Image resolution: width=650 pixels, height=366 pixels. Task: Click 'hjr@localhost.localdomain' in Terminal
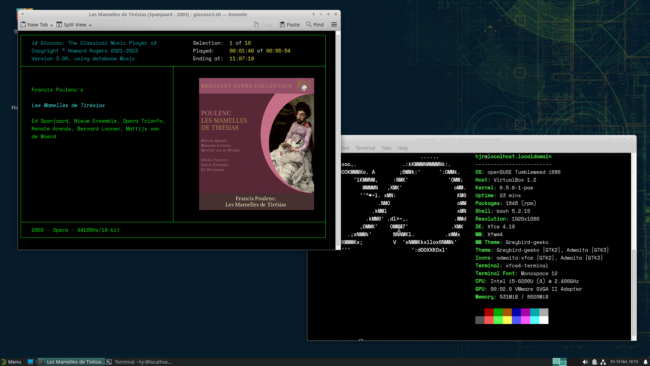[513, 157]
